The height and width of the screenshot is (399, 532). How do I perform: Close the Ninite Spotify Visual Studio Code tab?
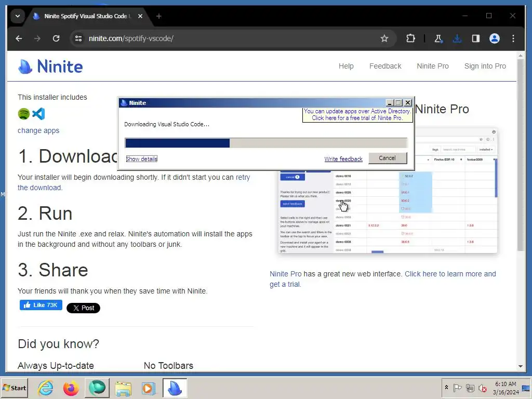(x=140, y=16)
